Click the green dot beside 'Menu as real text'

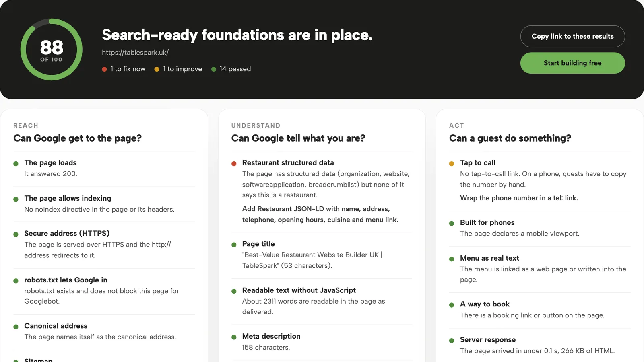(x=452, y=259)
